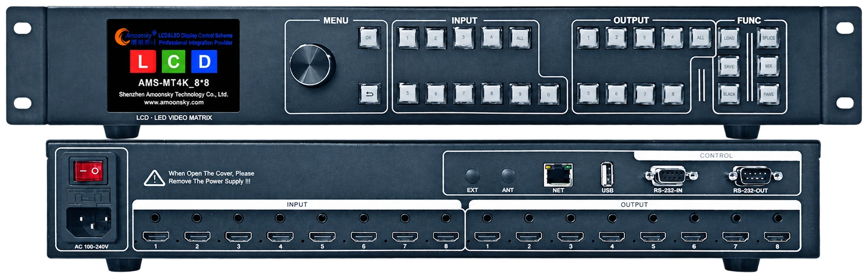
Task: Select front-panel INPUT button 7
Action: tap(464, 93)
